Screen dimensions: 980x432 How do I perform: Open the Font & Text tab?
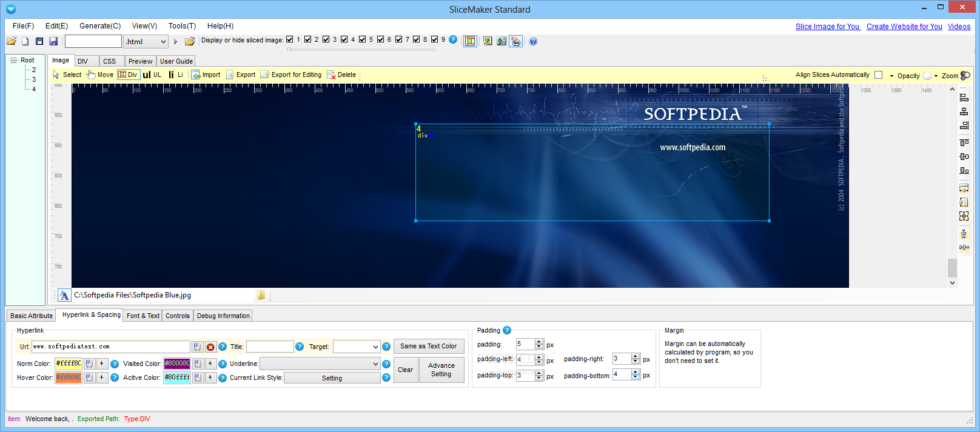pos(143,316)
